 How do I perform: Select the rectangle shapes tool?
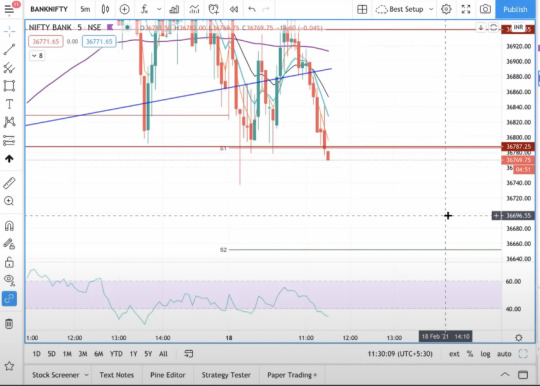click(9, 86)
